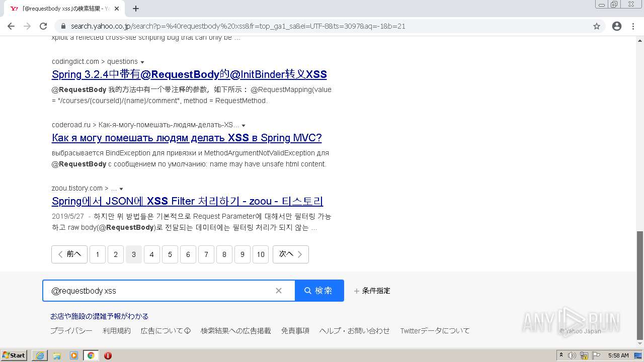The image size is (644, 362).
Task: Open the network tray icon
Action: (584, 355)
